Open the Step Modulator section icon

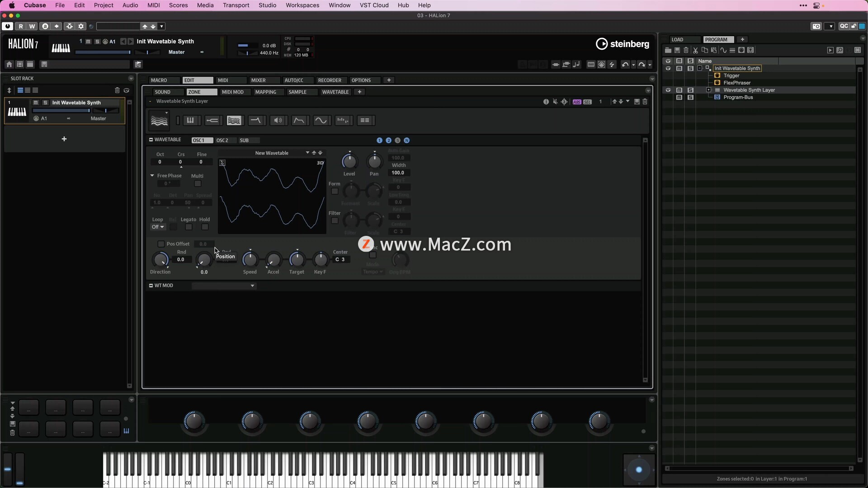[343, 120]
